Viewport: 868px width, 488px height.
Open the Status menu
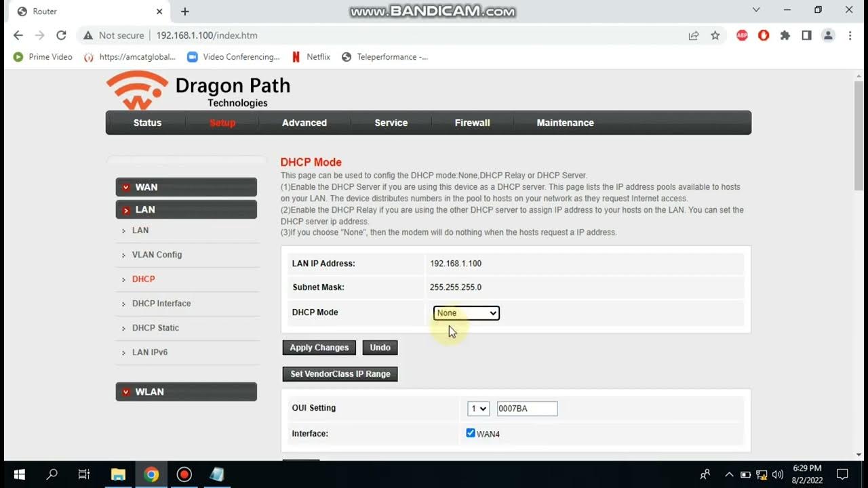(147, 123)
